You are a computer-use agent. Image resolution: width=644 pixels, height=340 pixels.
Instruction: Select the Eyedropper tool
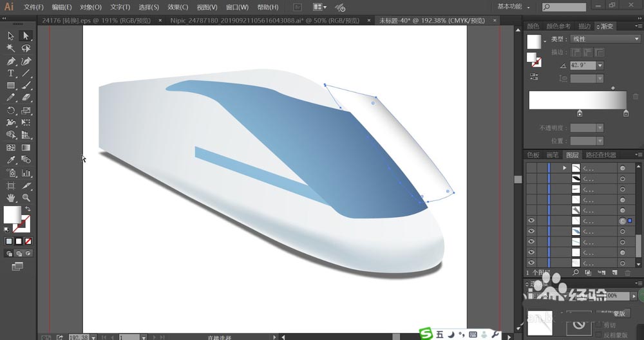[11, 160]
